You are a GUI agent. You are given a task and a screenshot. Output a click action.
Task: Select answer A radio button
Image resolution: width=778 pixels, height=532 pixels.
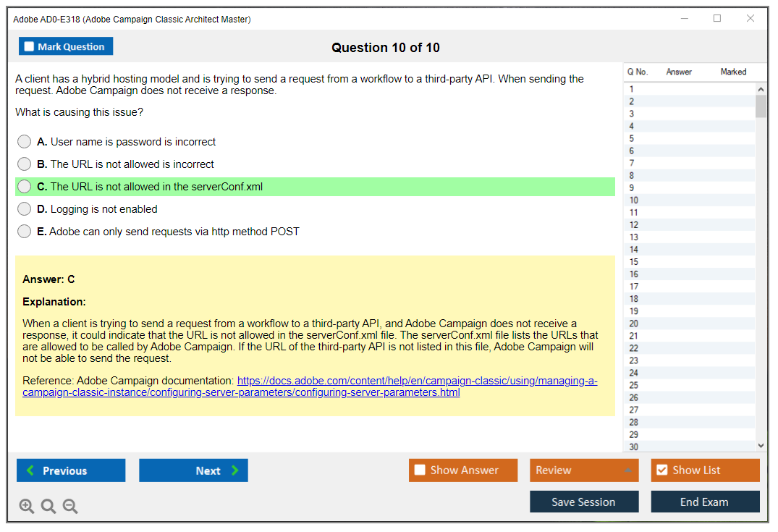pyautogui.click(x=25, y=142)
